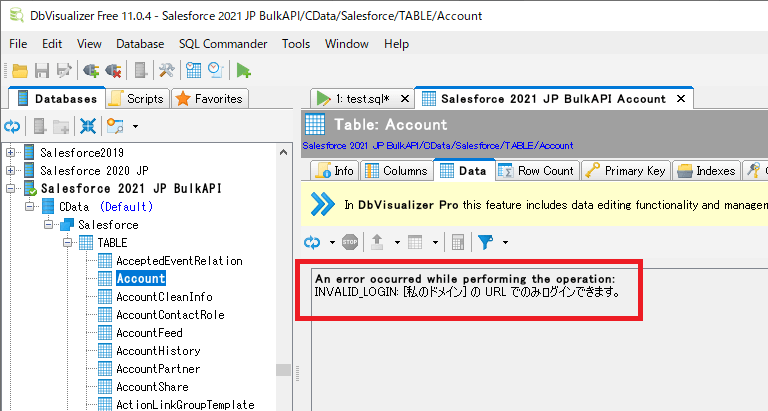Reload table data with the blue refresh icon

click(x=312, y=242)
